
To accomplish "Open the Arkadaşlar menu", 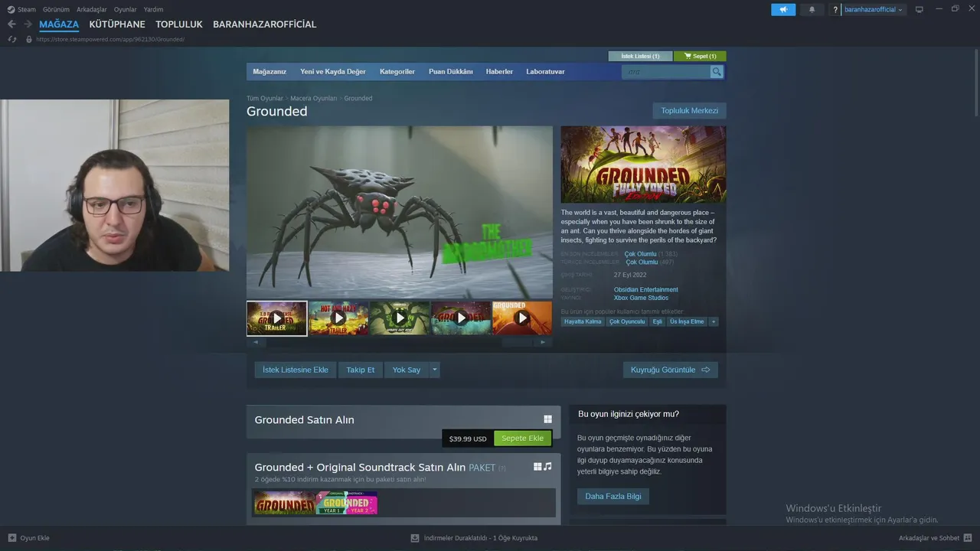I will (x=92, y=9).
